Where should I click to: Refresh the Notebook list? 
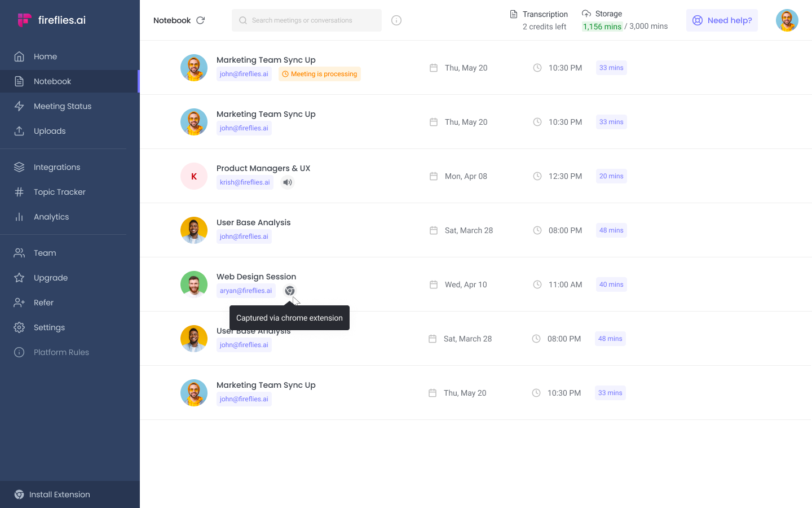(x=201, y=20)
